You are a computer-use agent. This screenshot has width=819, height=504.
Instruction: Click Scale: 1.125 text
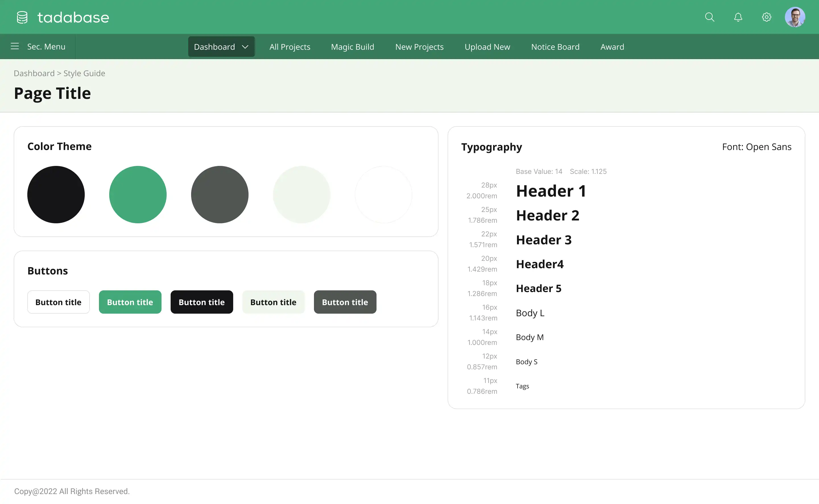(588, 171)
